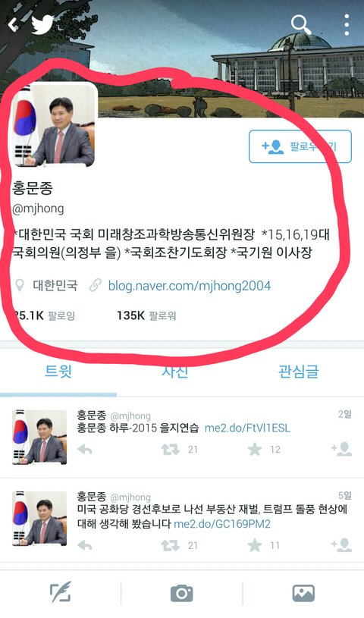View the 135K 팔로워 list
This screenshot has width=364, height=618.
pos(146,315)
